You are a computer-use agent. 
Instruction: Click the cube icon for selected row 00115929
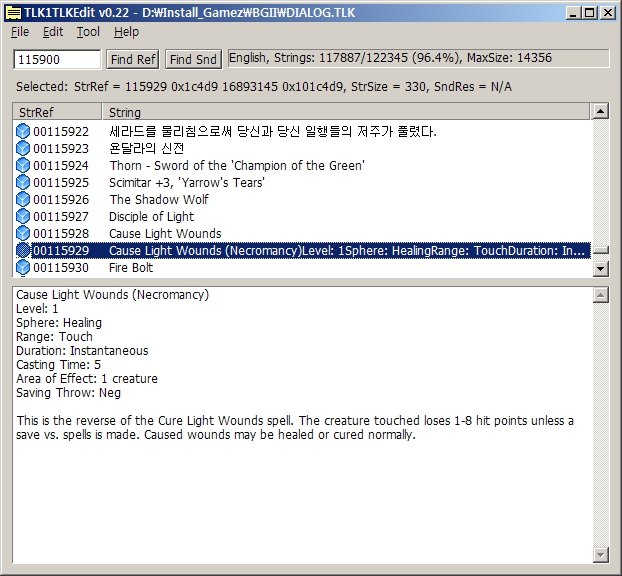pyautogui.click(x=23, y=250)
